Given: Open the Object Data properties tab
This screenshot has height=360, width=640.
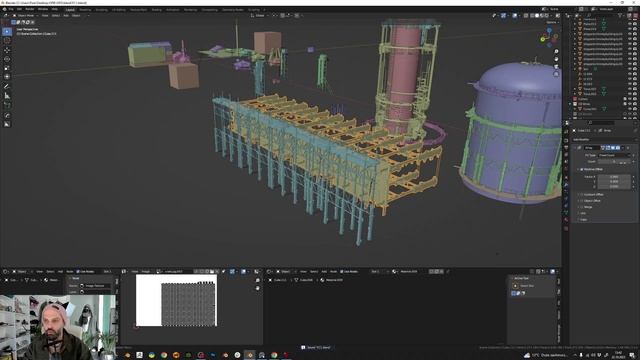Looking at the screenshot, I should [x=566, y=212].
